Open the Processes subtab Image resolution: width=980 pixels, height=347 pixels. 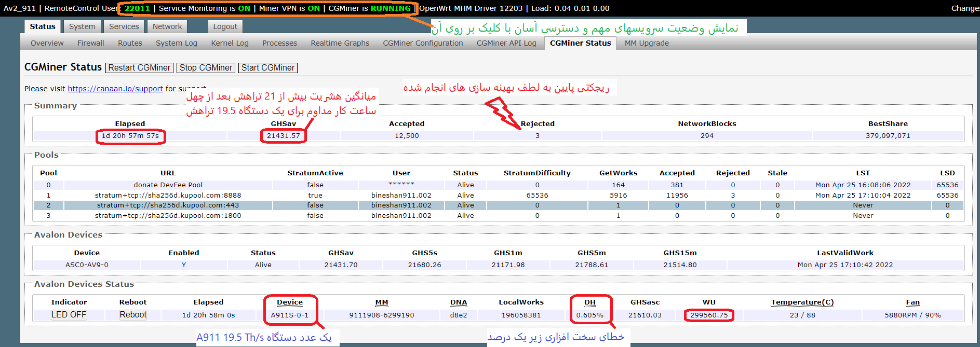click(x=279, y=43)
